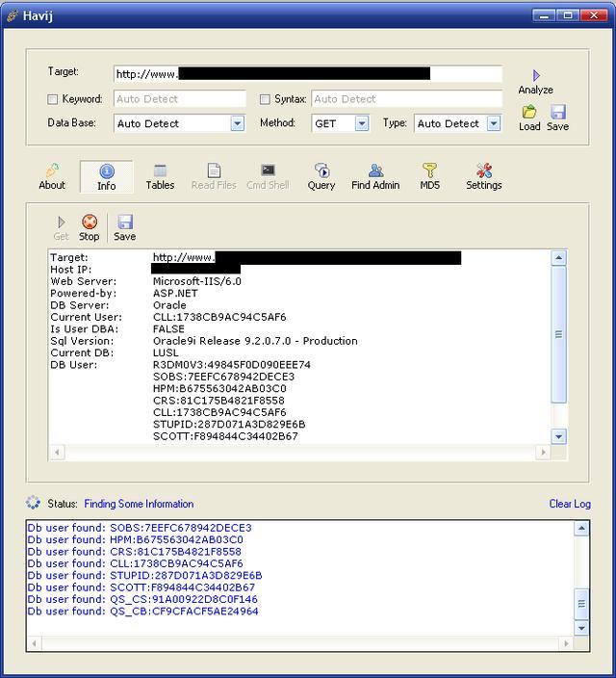Image resolution: width=616 pixels, height=678 pixels.
Task: Click the spinning status indicator icon
Action: [x=33, y=503]
